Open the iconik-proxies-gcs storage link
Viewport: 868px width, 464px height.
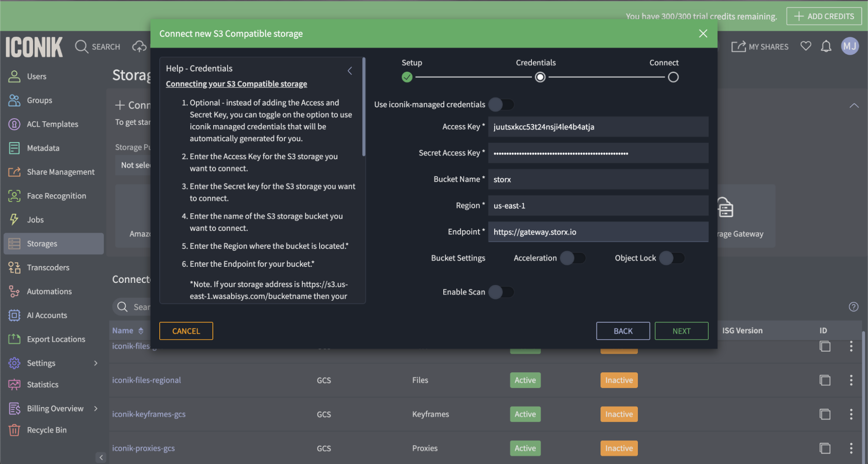pos(143,448)
